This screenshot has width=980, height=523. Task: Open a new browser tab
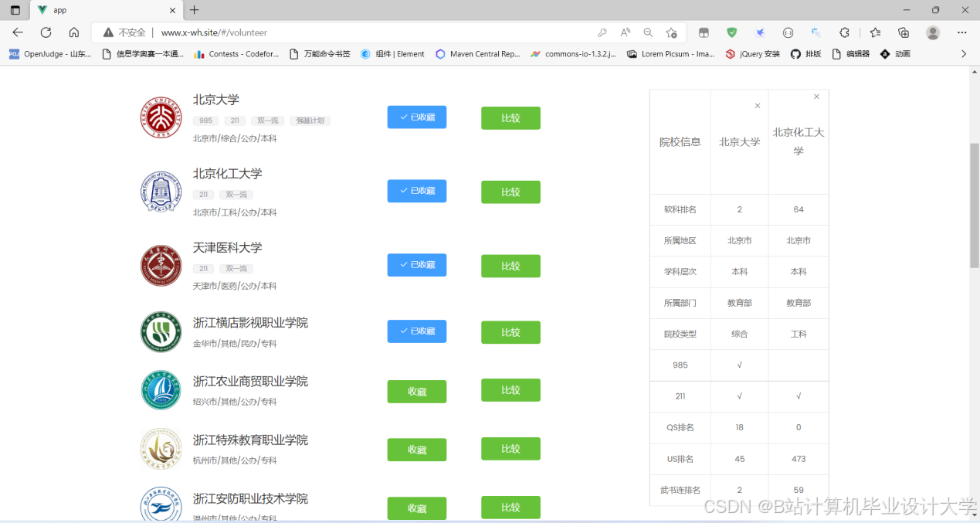click(x=194, y=10)
